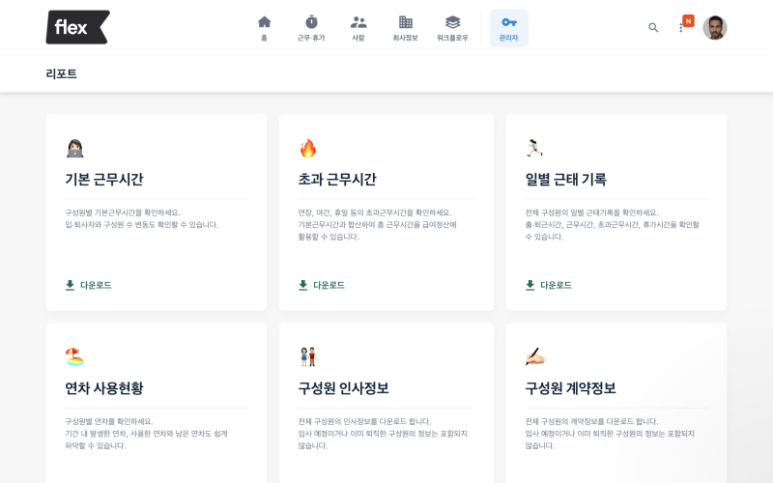Go to the 홈 home tab
Viewport: 773px width, 483px height.
coord(264,27)
